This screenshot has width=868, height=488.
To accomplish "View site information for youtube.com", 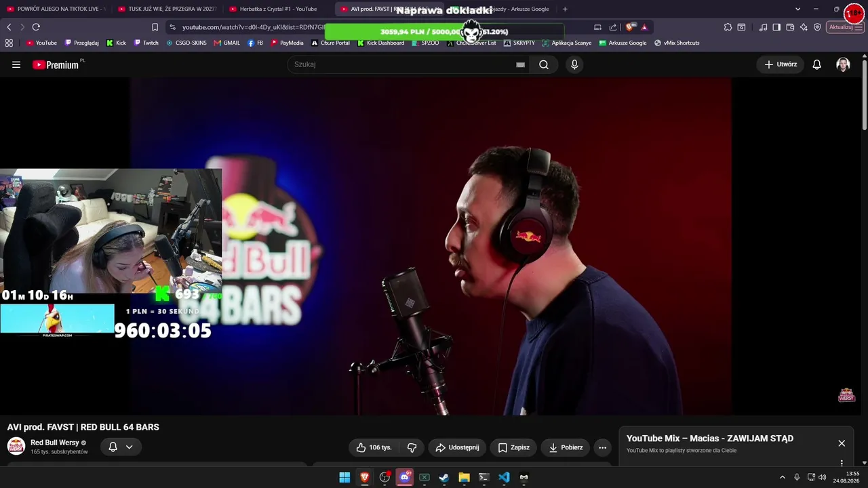I will pyautogui.click(x=172, y=27).
